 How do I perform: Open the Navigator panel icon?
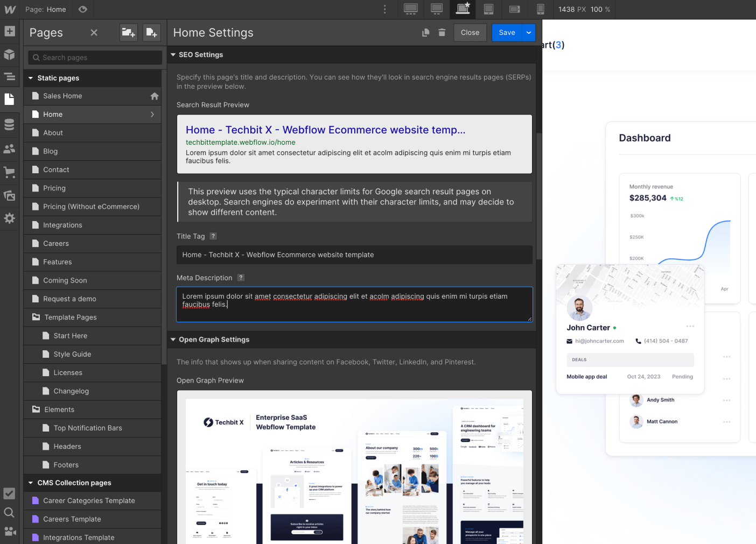(x=10, y=76)
